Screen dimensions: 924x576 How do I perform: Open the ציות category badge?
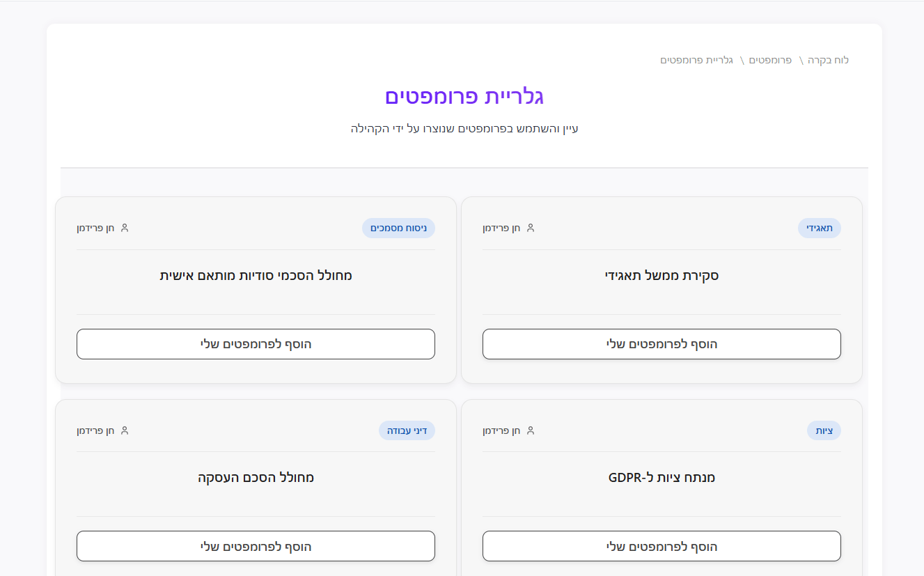click(x=823, y=430)
